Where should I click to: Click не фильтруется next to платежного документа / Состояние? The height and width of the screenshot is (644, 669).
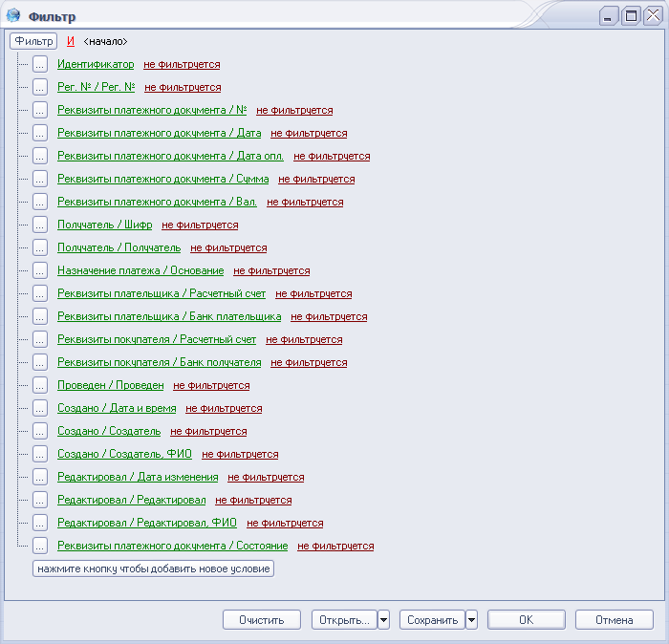click(x=335, y=546)
